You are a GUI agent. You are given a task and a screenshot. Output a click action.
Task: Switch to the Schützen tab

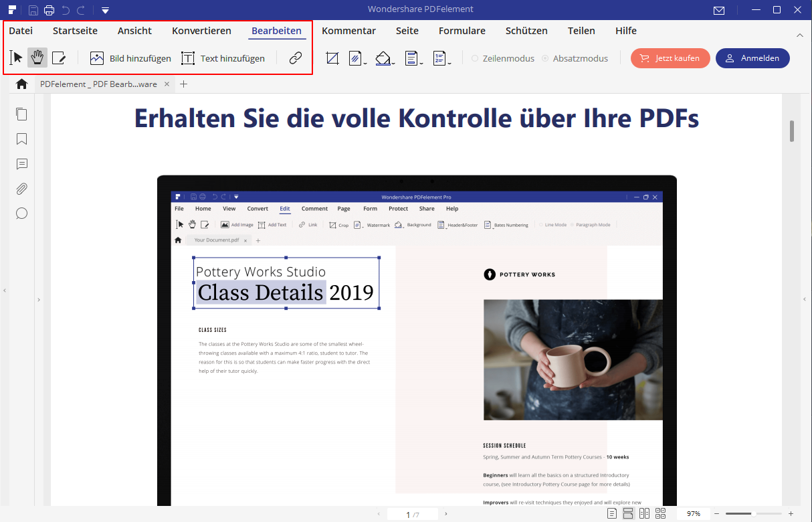point(526,31)
